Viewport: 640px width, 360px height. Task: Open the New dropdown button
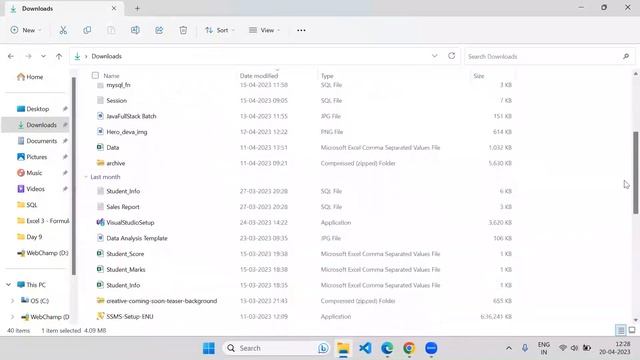pos(26,30)
